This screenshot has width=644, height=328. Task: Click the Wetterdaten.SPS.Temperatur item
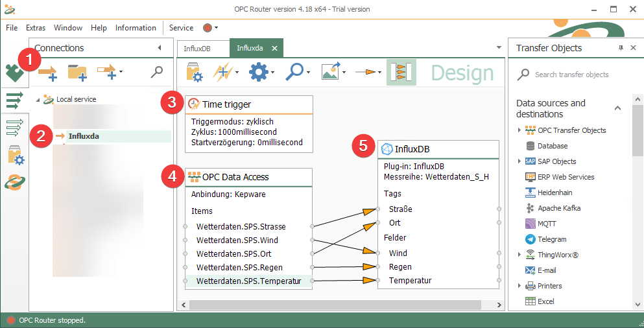(x=249, y=281)
